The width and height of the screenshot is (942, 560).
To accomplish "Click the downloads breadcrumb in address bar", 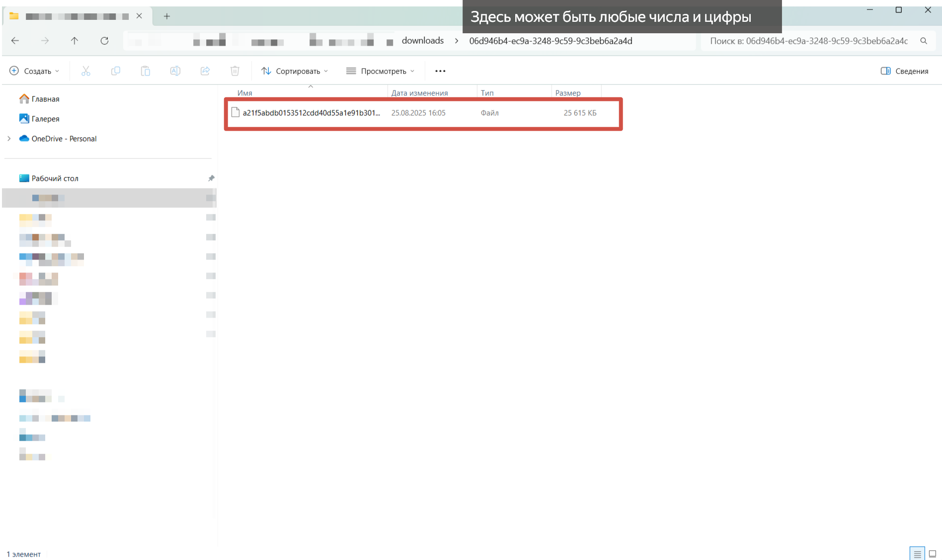I will (422, 41).
